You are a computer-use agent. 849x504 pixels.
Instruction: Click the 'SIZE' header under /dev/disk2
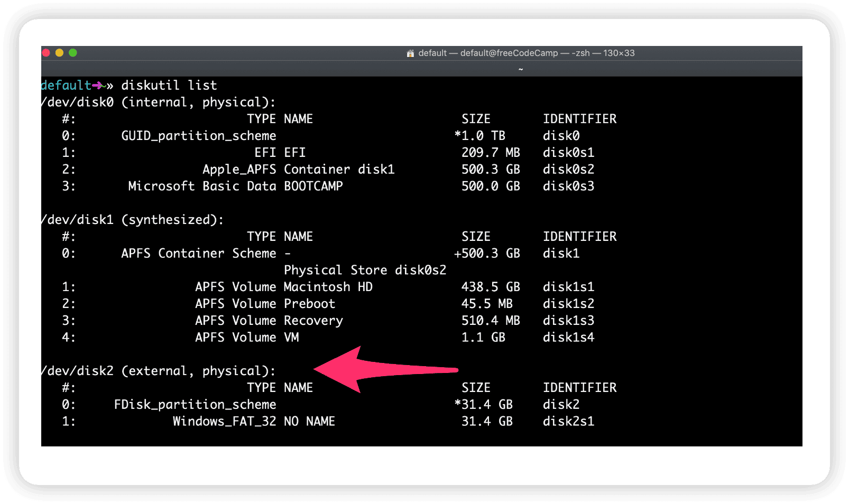pyautogui.click(x=476, y=388)
